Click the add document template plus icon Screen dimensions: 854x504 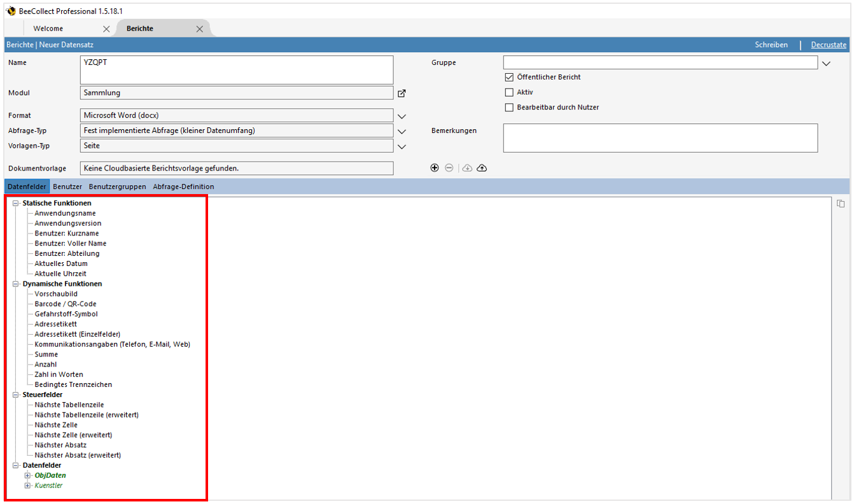[435, 167]
